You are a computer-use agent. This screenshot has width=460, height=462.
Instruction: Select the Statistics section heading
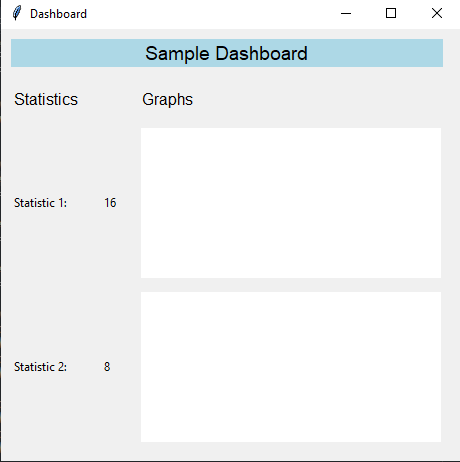click(46, 99)
